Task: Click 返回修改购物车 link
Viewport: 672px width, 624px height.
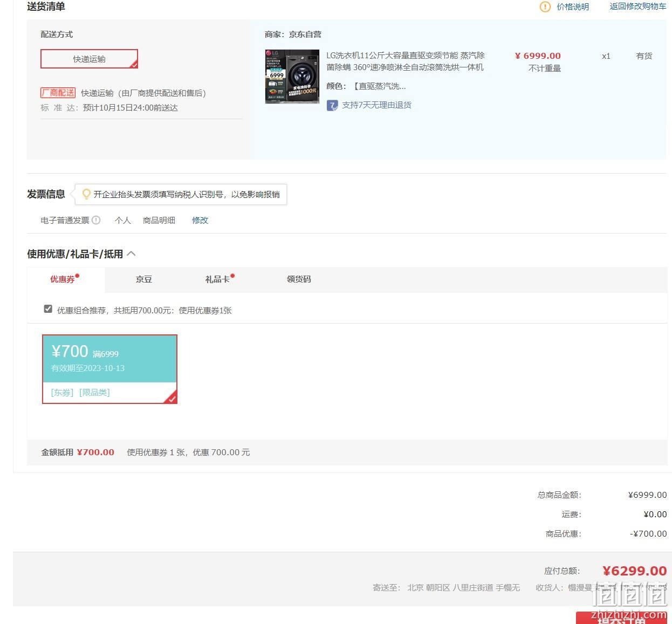Action: click(x=638, y=6)
